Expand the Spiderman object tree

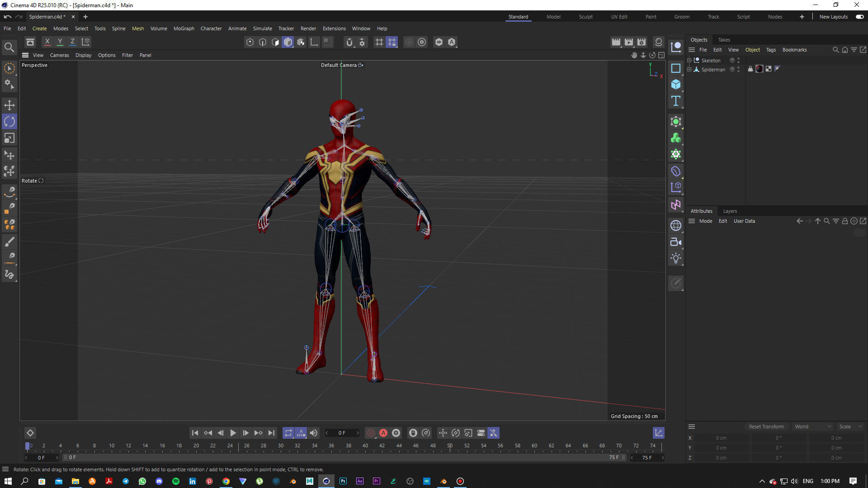(x=689, y=69)
